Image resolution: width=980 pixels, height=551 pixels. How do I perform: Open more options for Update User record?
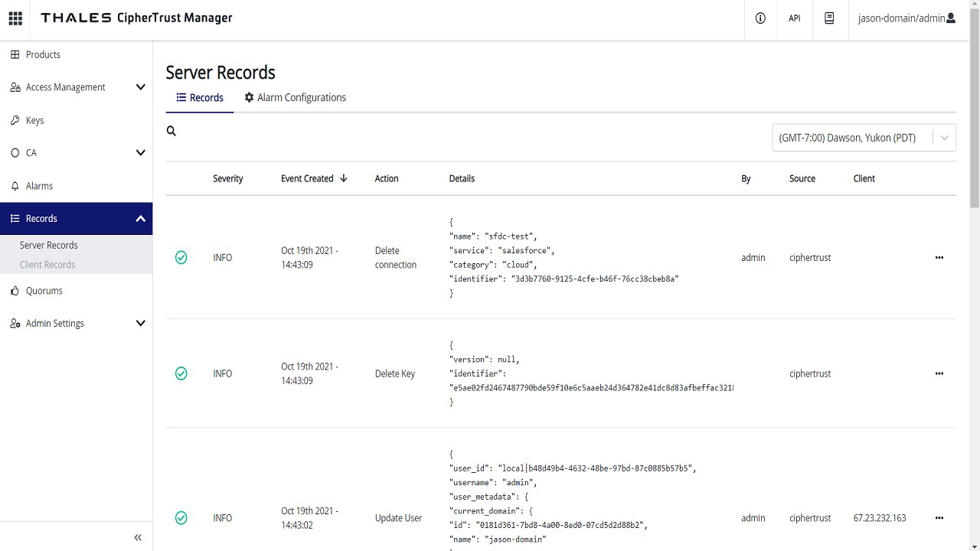pos(939,518)
